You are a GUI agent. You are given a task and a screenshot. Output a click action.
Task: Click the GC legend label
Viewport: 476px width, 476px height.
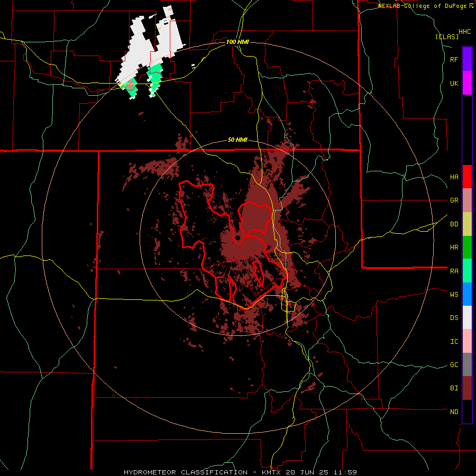coord(454,365)
